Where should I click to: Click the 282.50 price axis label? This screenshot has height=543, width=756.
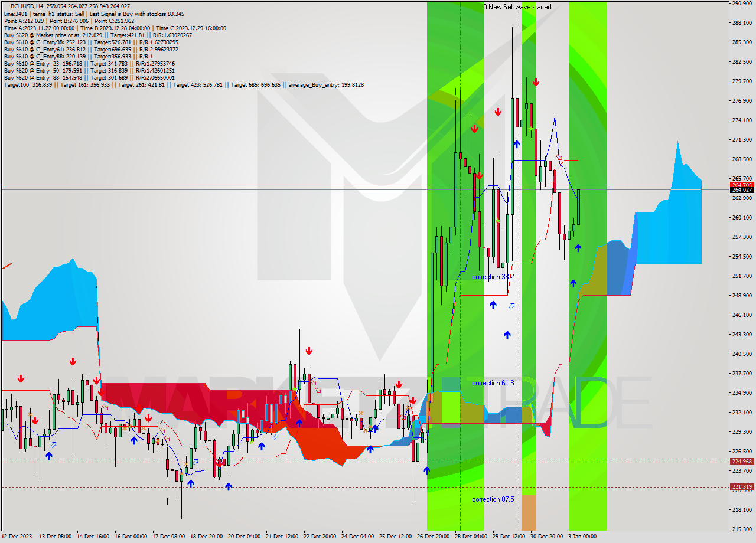742,61
